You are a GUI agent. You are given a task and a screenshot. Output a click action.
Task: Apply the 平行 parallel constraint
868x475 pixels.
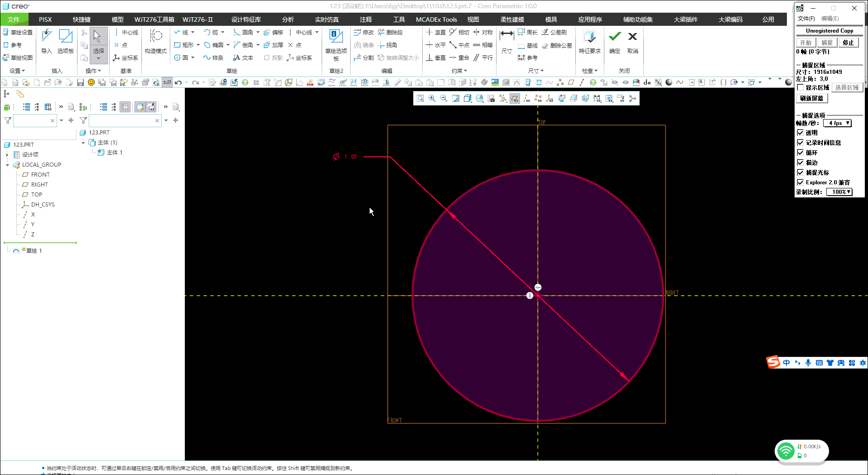click(483, 58)
